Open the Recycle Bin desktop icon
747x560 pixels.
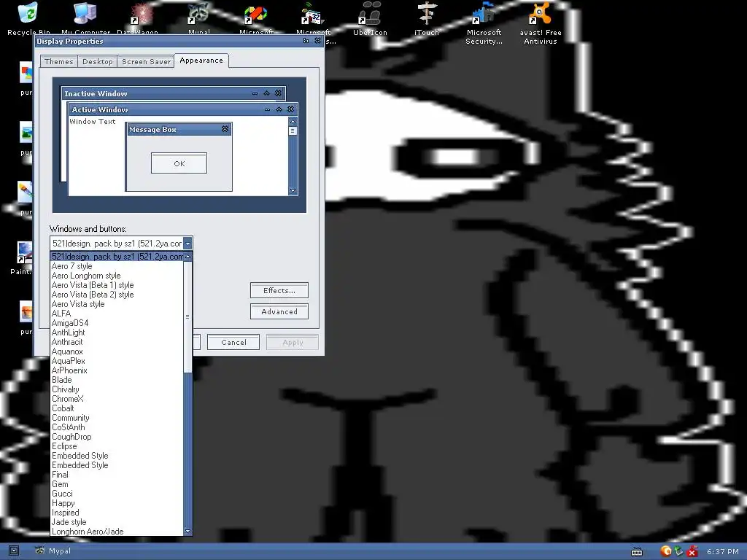tap(28, 18)
